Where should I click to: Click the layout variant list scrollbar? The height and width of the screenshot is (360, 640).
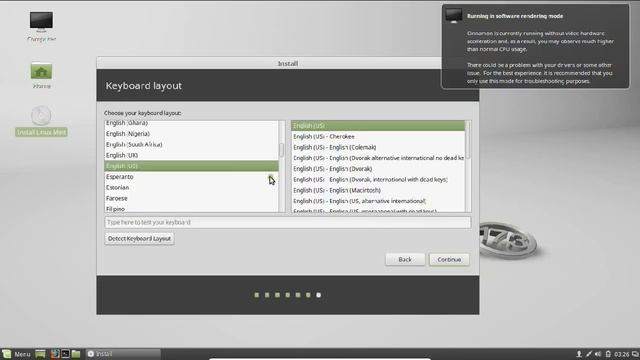point(468,140)
